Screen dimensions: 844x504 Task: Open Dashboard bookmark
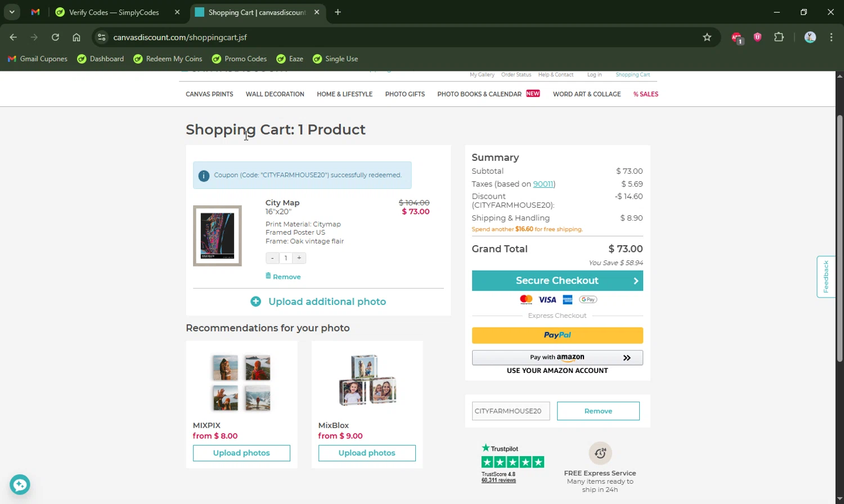(101, 58)
